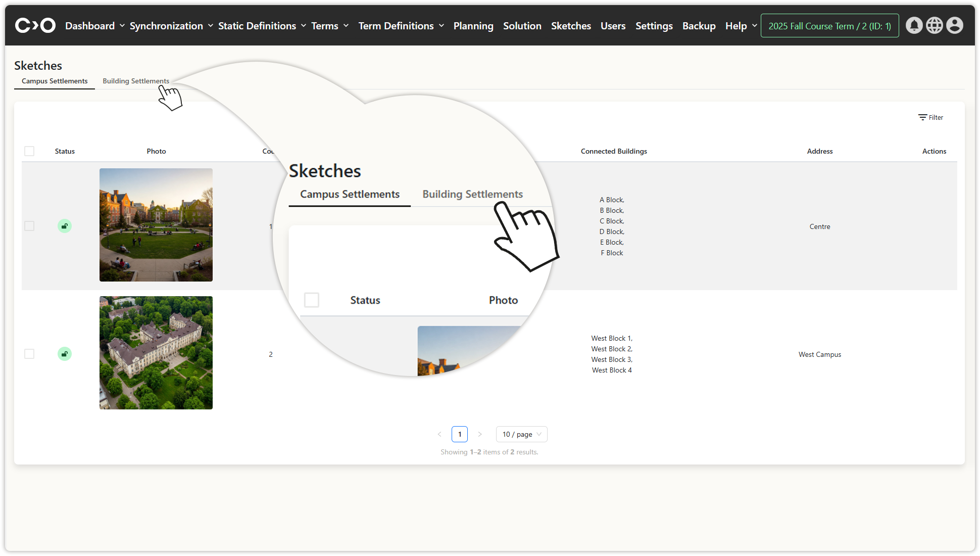Open the 10 / page size dropdown
Image resolution: width=980 pixels, height=556 pixels.
(x=521, y=434)
